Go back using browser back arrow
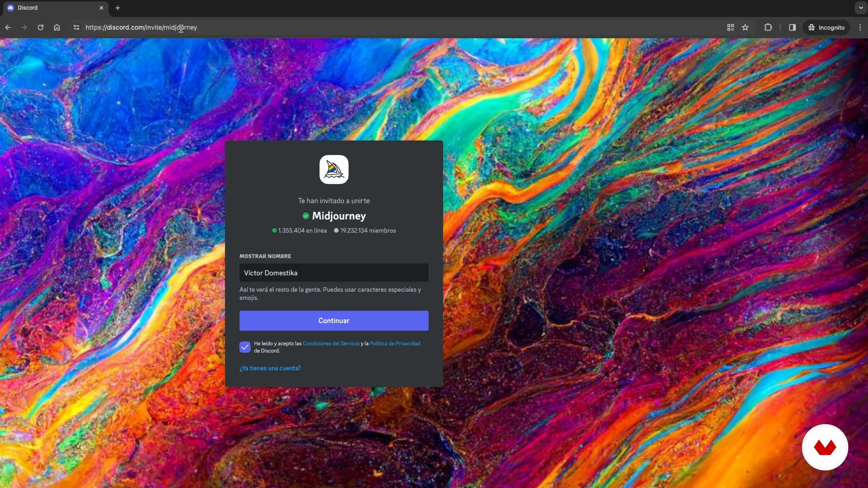868x488 pixels. coord(8,28)
